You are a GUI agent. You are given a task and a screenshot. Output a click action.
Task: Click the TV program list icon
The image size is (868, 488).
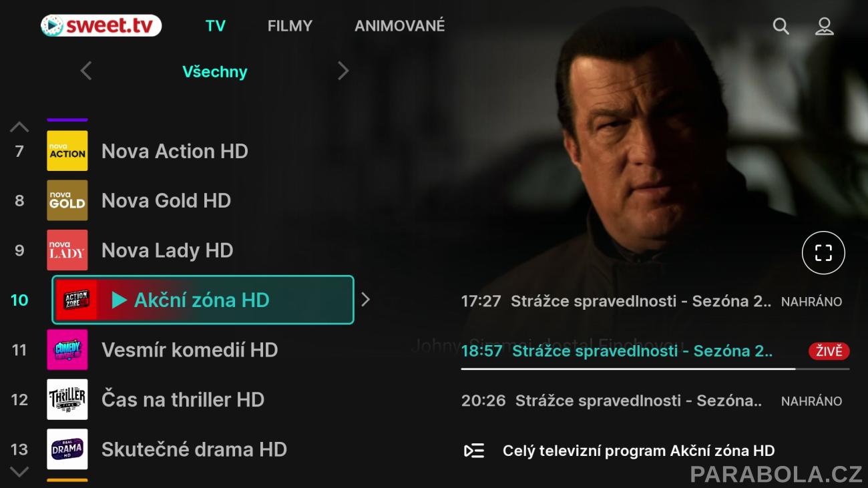(x=473, y=451)
